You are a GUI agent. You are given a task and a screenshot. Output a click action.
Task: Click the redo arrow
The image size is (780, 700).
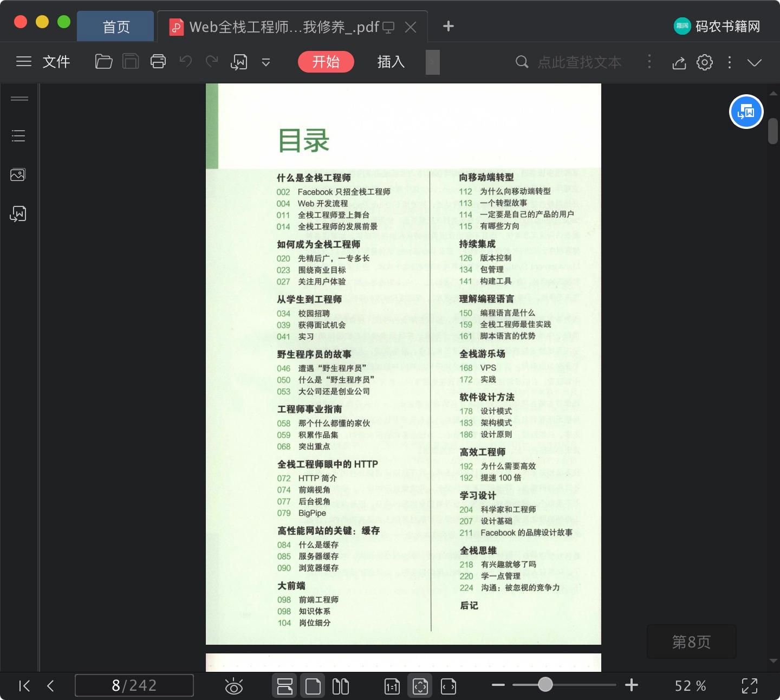tap(212, 62)
